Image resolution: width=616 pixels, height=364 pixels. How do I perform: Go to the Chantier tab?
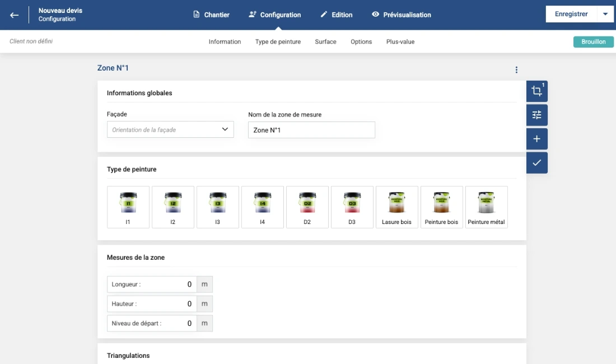tap(211, 15)
